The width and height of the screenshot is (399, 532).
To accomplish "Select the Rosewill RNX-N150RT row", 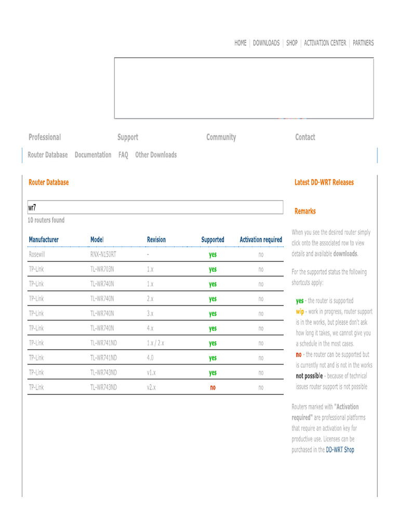I will (x=155, y=255).
